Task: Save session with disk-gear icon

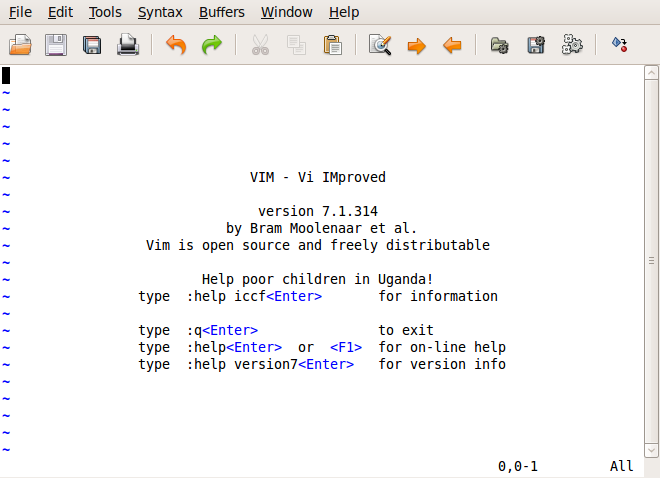Action: point(536,45)
